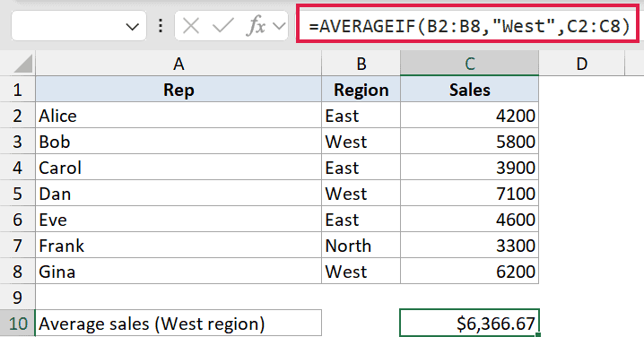Viewport: 644px width, 337px height.
Task: Select row 7 header
Action: (18, 245)
